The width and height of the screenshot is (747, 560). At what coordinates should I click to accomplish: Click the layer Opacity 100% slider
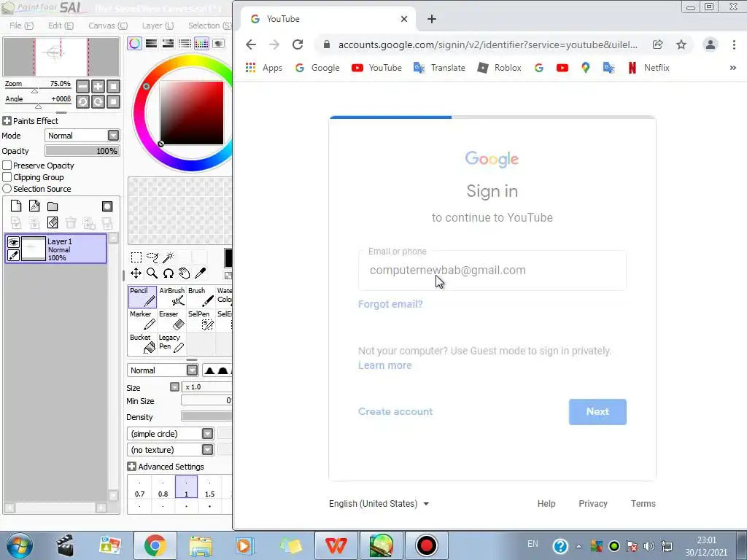[x=82, y=151]
